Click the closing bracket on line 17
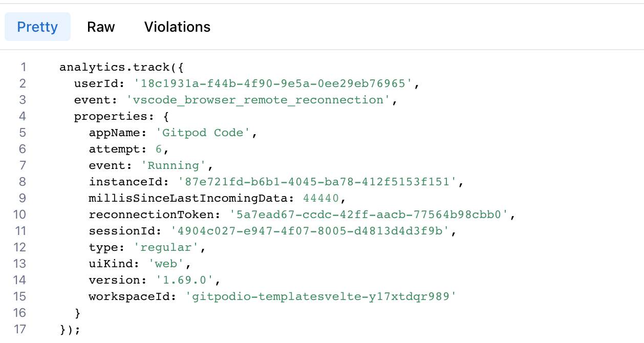 coord(73,329)
